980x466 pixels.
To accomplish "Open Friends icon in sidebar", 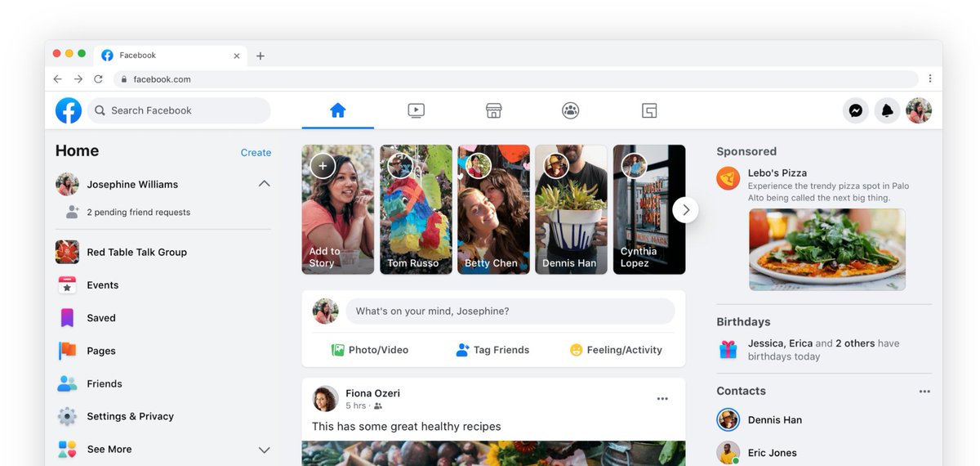I will [x=67, y=383].
